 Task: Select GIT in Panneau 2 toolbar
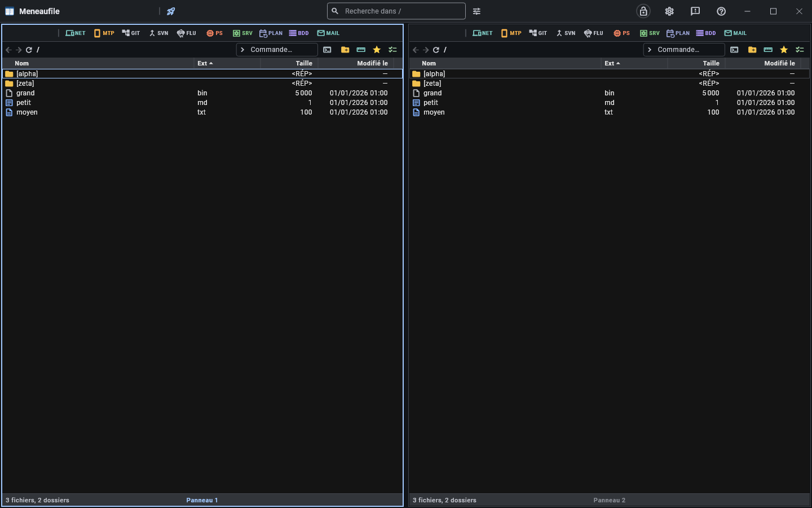539,33
